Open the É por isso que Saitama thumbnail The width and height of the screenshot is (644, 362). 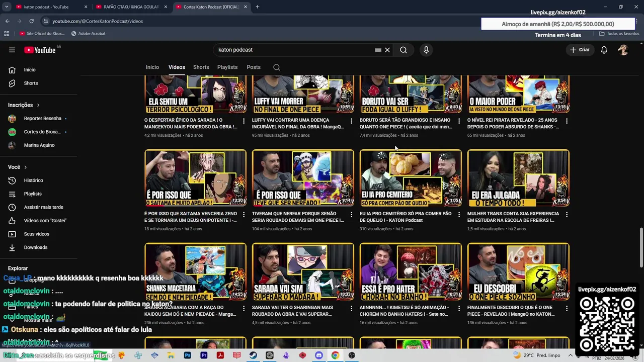[195, 178]
